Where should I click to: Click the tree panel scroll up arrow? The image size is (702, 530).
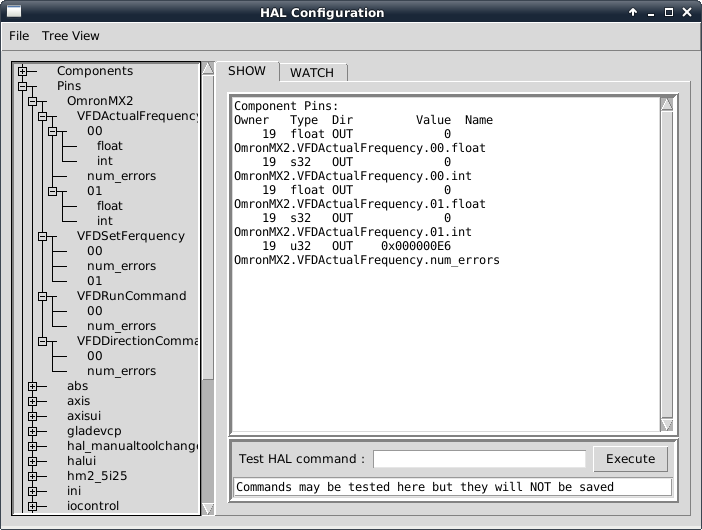(208, 68)
